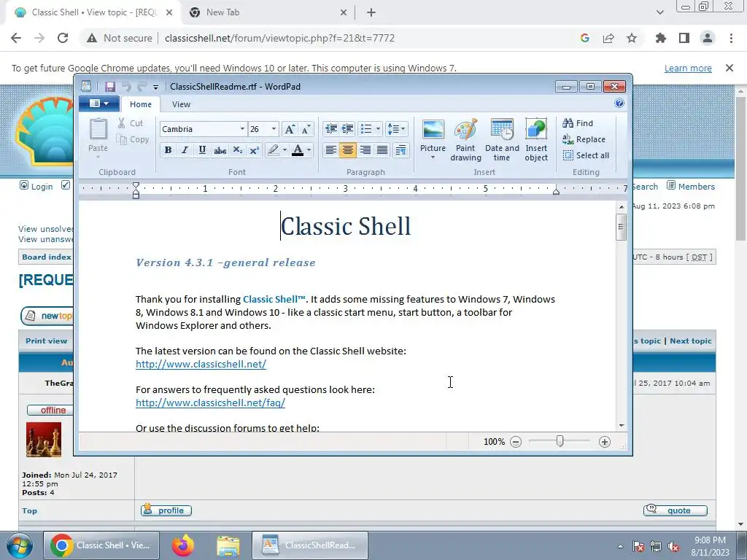Open WordPad Help question mark icon
747x560 pixels.
point(619,104)
